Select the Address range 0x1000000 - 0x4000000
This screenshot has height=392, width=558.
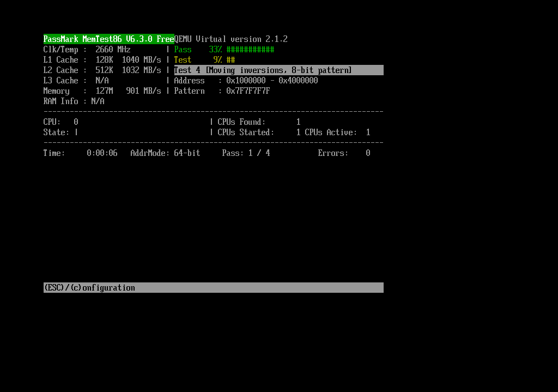point(272,81)
